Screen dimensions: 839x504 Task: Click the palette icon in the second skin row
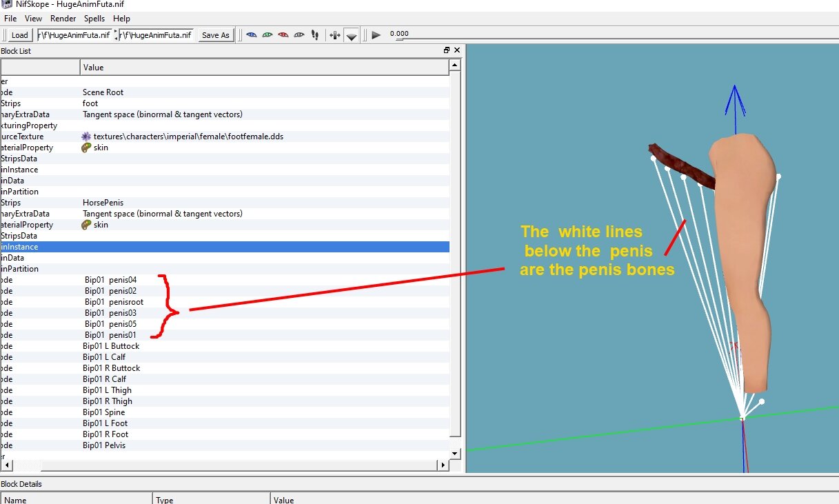point(86,225)
